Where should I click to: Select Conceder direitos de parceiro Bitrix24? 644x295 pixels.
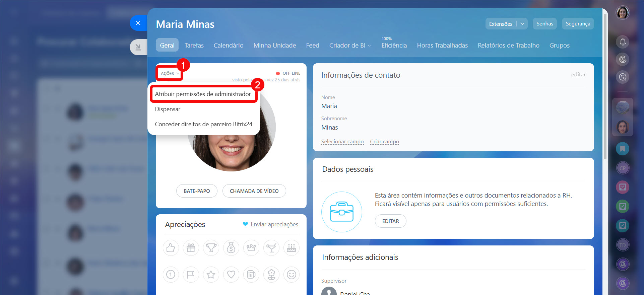(203, 124)
